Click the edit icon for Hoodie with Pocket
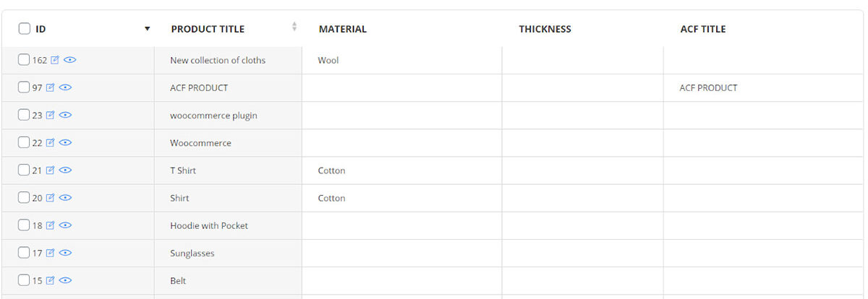This screenshot has height=299, width=868. click(x=50, y=225)
